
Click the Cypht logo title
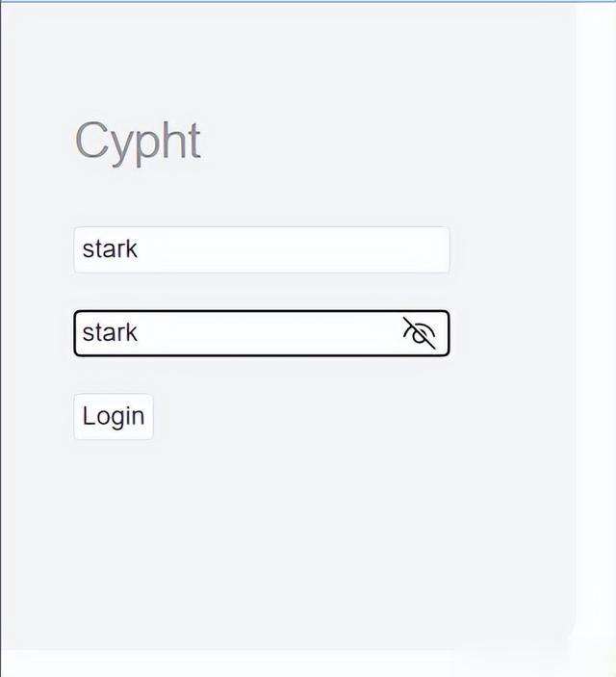point(138,143)
